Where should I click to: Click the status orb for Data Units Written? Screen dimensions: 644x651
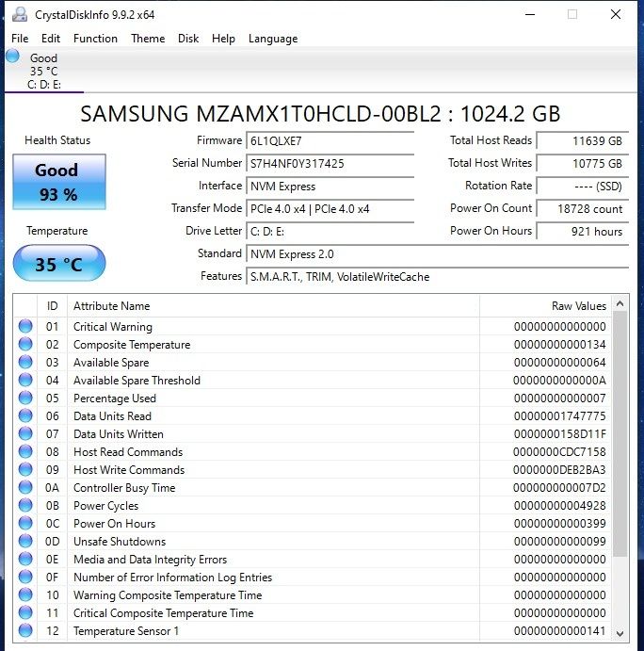point(25,433)
